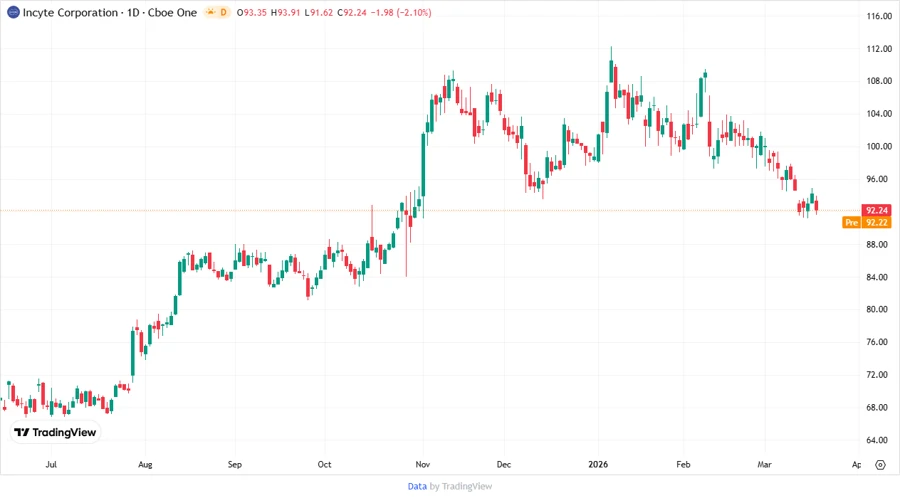Follow the Data link below the chart
This screenshot has width=900, height=498.
(417, 486)
